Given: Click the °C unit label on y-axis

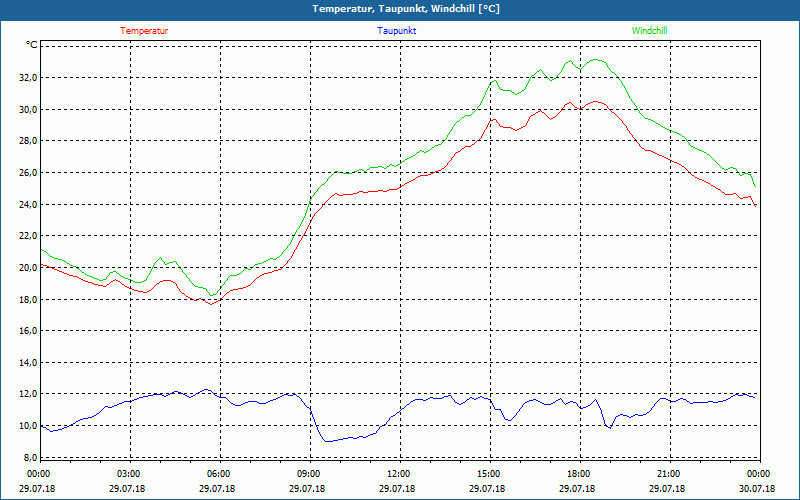Looking at the screenshot, I should (x=31, y=45).
